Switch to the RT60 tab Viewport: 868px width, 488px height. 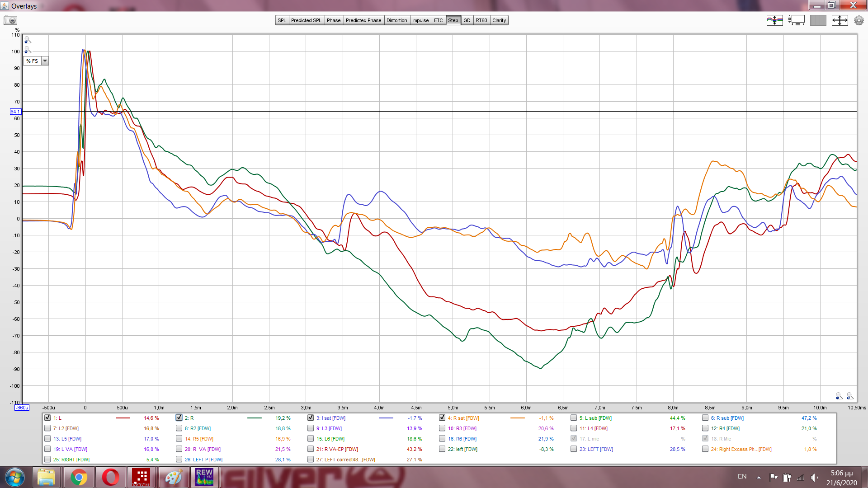point(481,20)
